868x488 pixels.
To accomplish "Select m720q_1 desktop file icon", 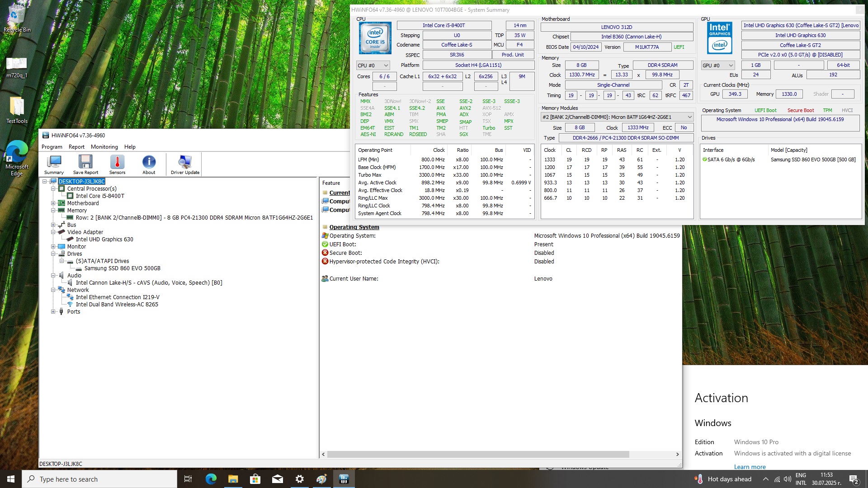I will coord(17,67).
